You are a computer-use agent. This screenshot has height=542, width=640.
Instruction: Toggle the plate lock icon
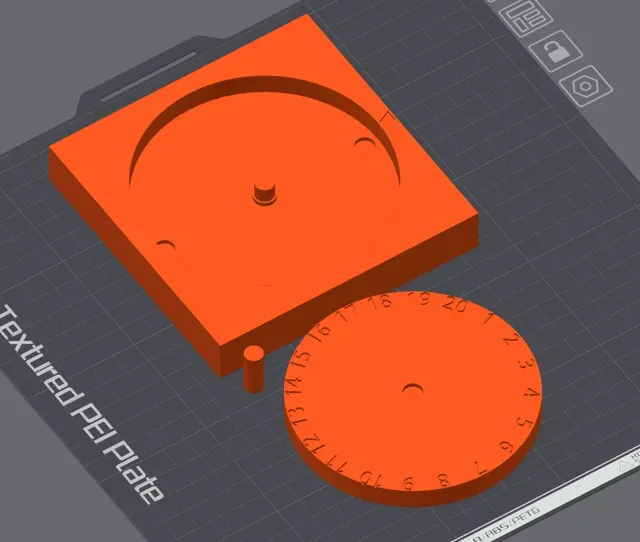556,51
